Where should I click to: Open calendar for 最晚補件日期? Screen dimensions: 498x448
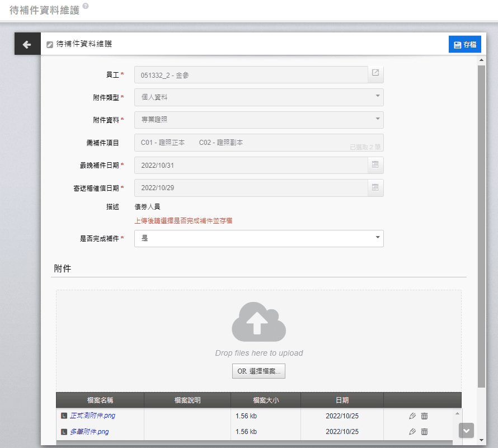[x=375, y=165]
